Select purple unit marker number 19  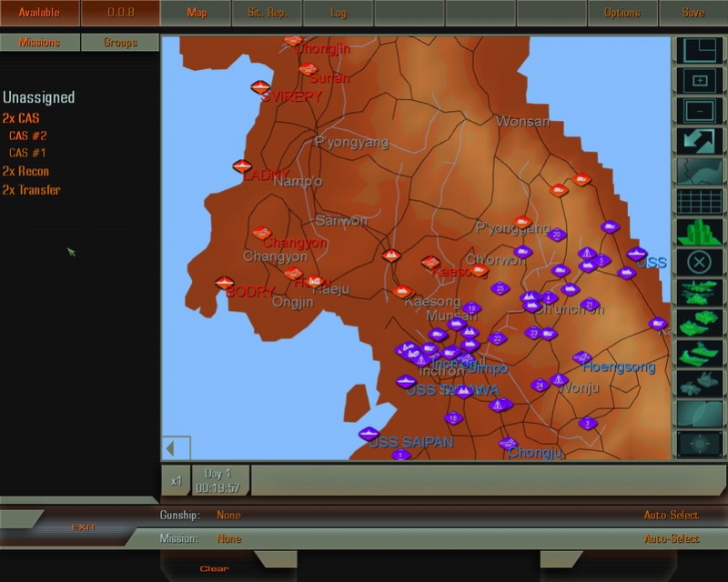(471, 307)
